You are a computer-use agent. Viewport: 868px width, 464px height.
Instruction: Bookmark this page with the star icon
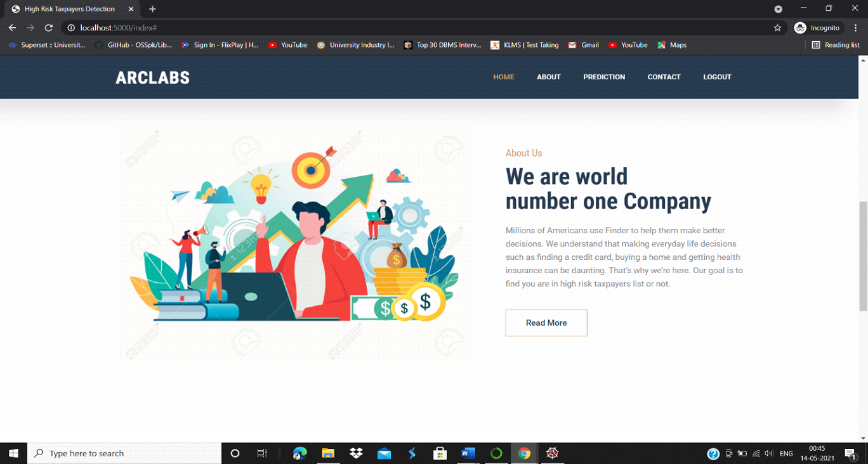point(777,28)
